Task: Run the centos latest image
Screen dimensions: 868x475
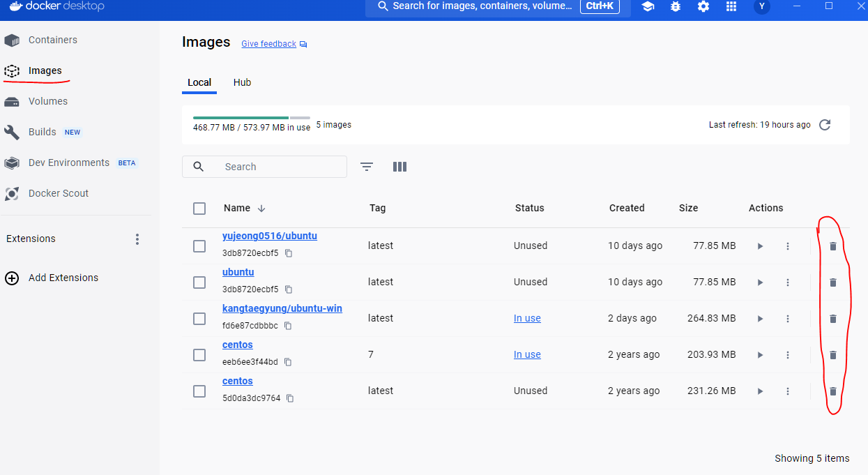Action: point(760,391)
